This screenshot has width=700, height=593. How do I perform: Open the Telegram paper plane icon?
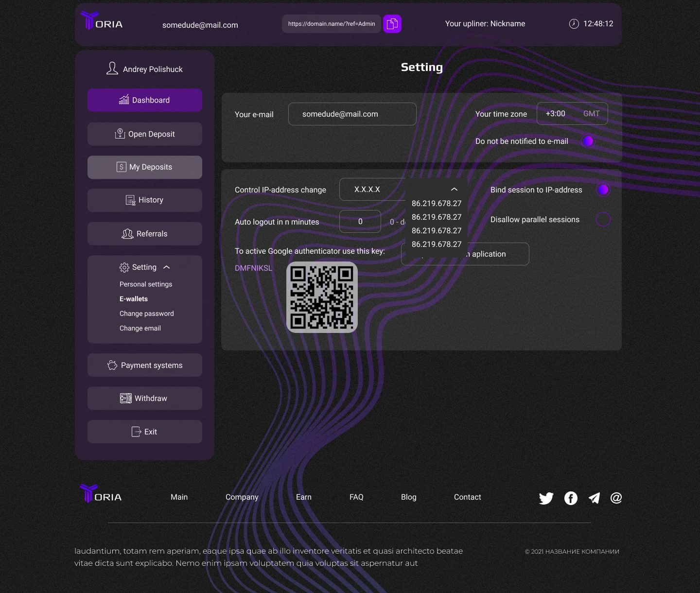[594, 498]
